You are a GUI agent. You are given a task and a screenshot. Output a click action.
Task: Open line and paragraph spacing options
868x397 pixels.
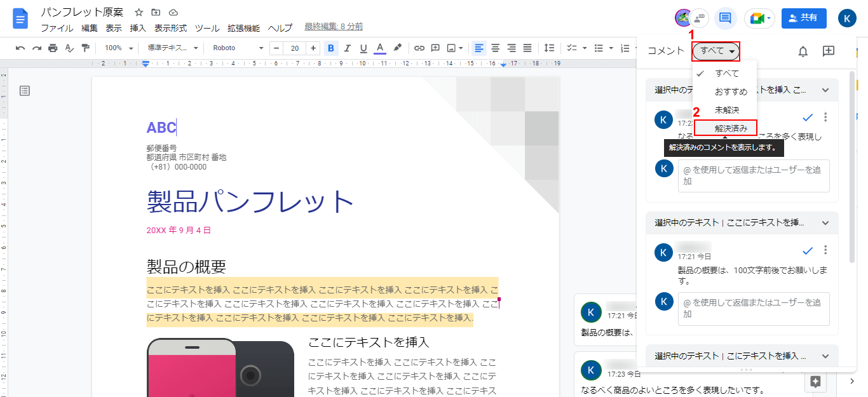550,48
